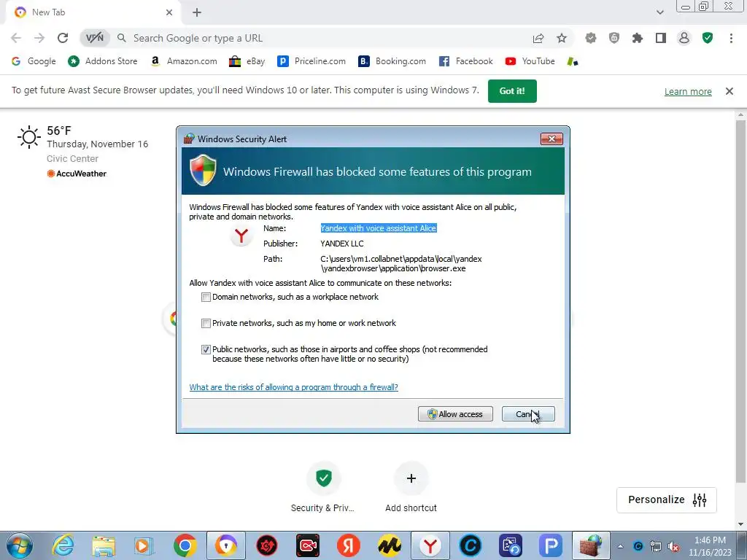Open a new tab with plus button
Image resolution: width=747 pixels, height=560 pixels.
point(197,12)
